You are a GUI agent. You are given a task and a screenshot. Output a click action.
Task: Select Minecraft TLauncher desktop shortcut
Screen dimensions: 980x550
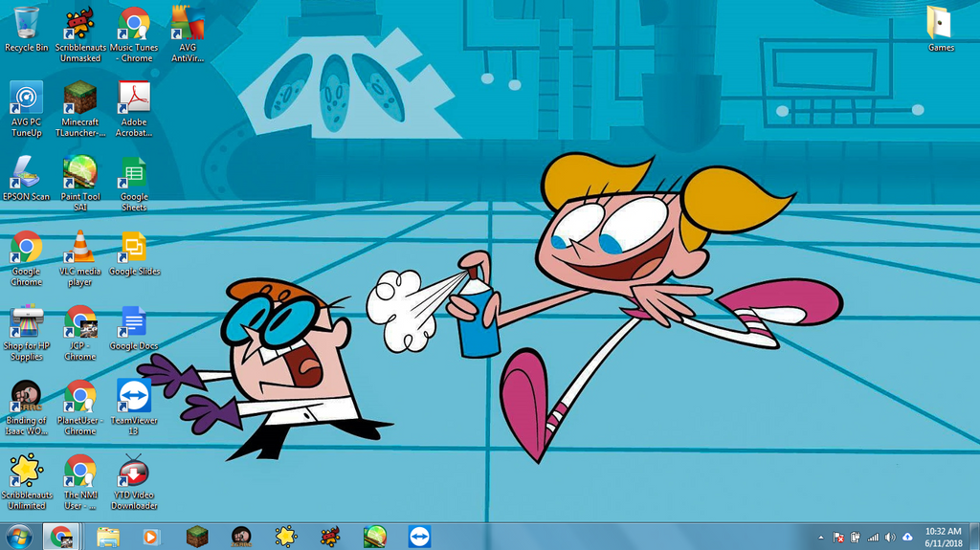pyautogui.click(x=80, y=109)
